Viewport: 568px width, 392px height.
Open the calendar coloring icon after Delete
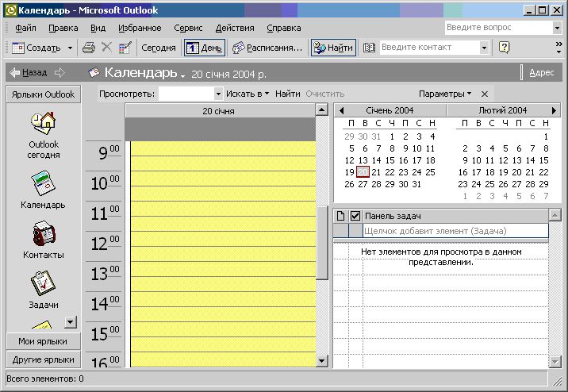click(125, 48)
